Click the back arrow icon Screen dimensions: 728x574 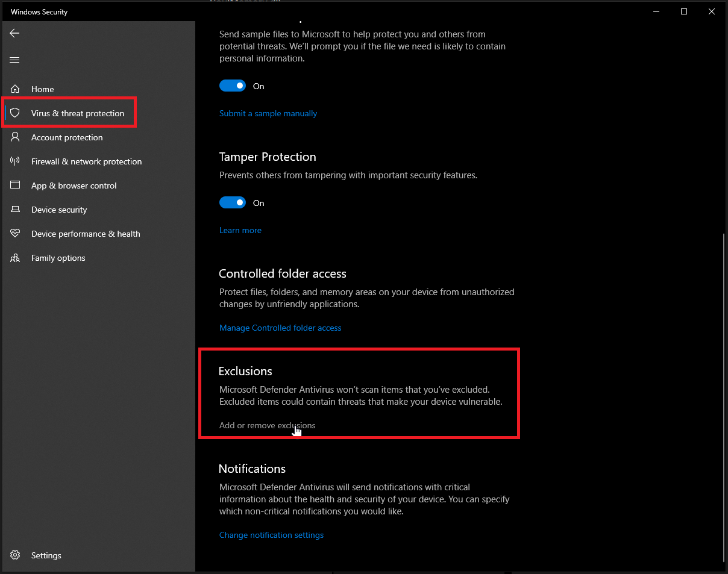[x=15, y=33]
